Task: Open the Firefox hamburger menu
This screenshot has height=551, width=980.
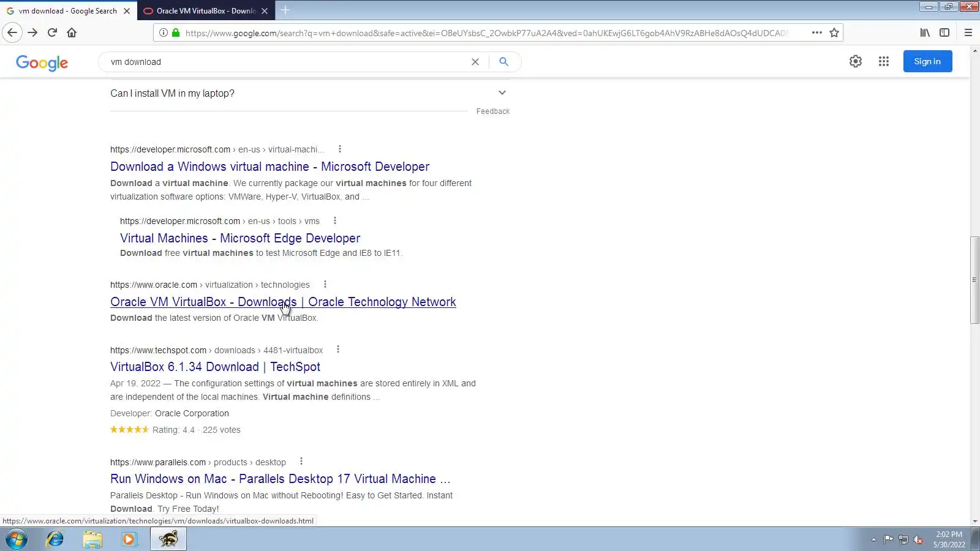Action: coord(968,32)
